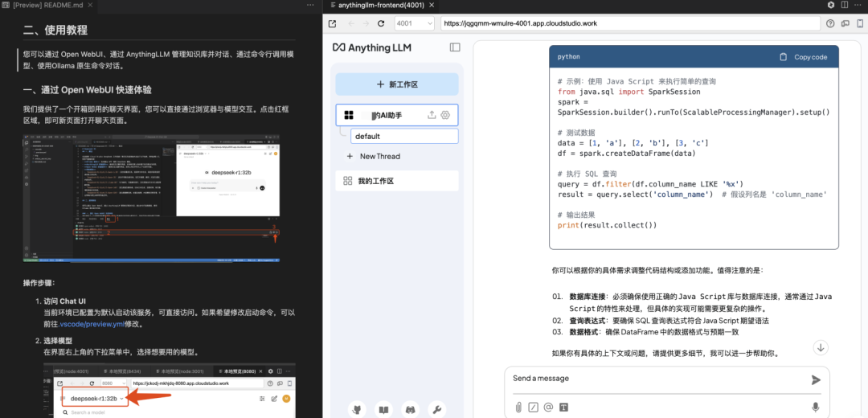Image resolution: width=868 pixels, height=418 pixels.
Task: Select the AI助手 workspace
Action: (397, 115)
